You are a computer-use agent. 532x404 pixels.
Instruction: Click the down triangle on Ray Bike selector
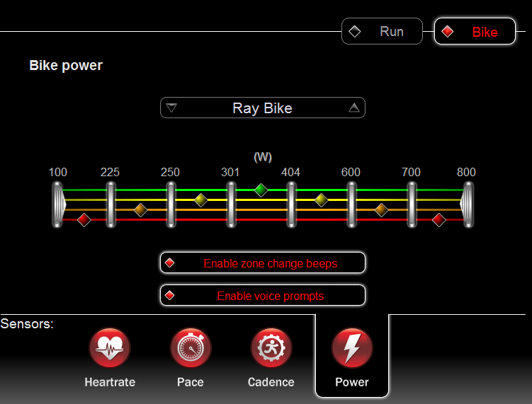coord(171,108)
